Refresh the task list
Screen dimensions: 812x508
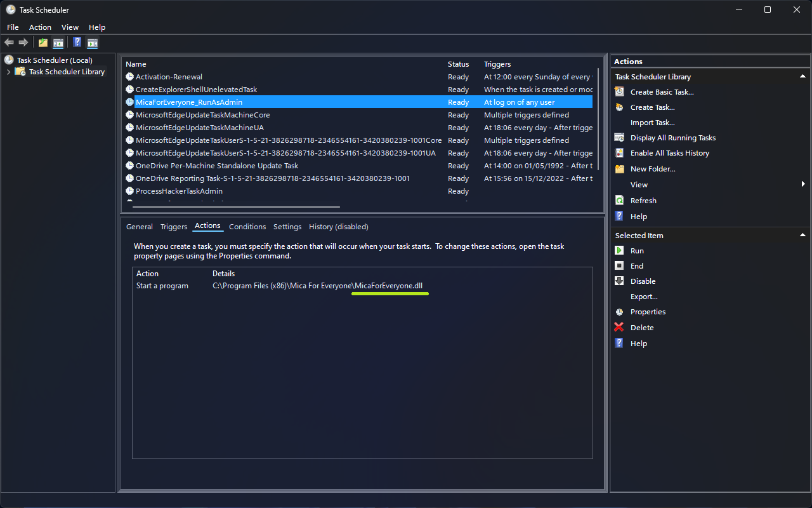click(x=643, y=200)
